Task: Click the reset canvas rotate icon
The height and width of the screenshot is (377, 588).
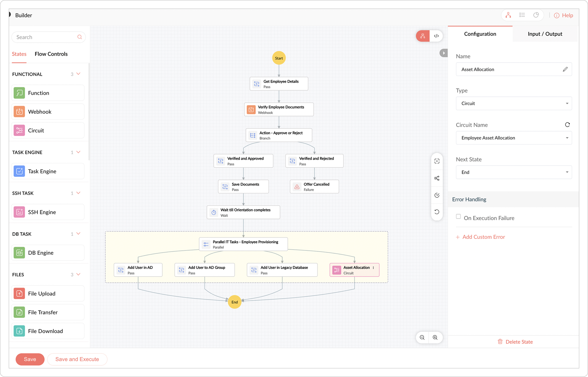Action: [437, 212]
